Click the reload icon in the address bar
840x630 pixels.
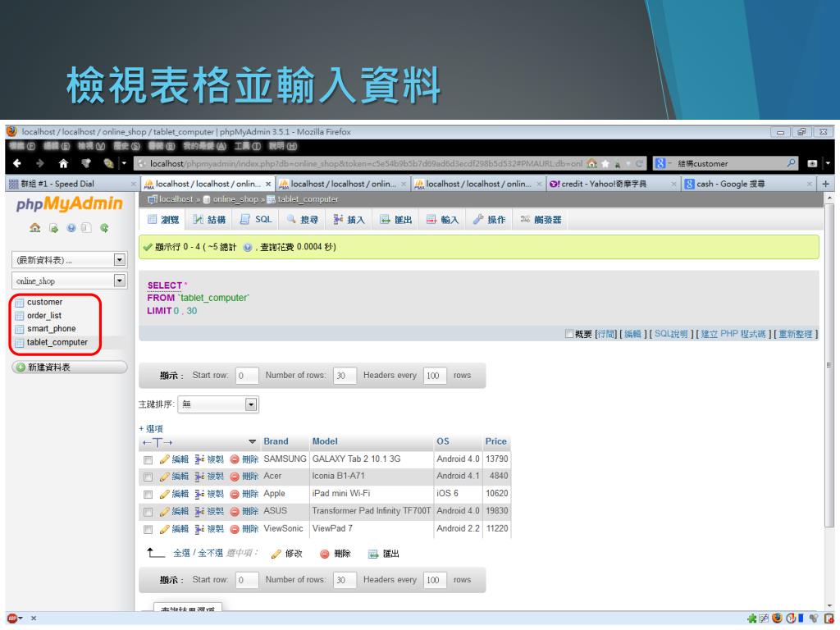pyautogui.click(x=639, y=163)
